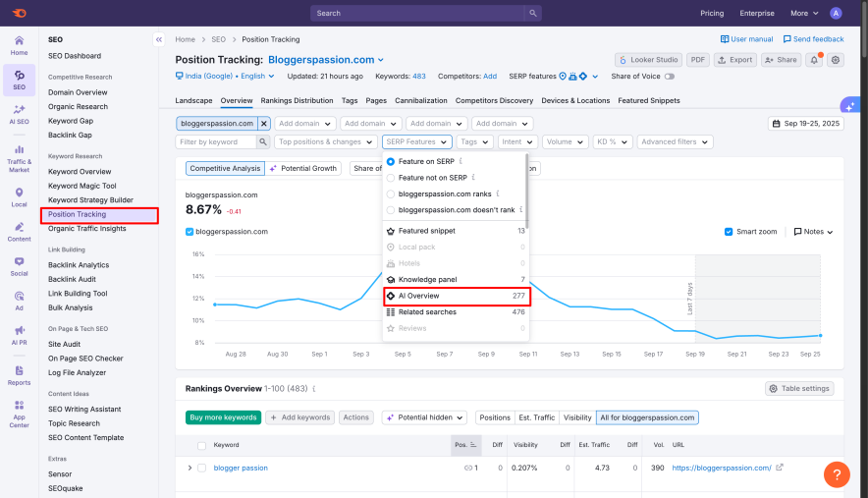The height and width of the screenshot is (498, 868).
Task: Select bloggerspassion.com ranks radio
Action: point(390,194)
